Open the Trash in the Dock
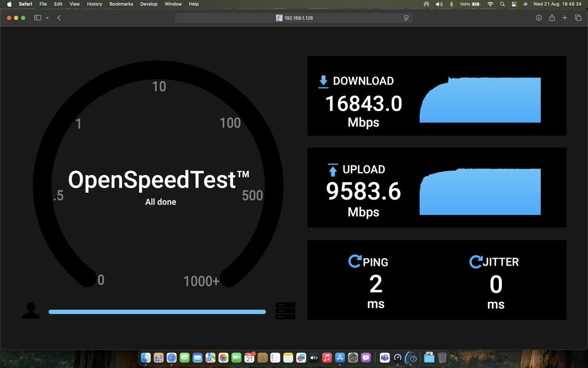This screenshot has height=368, width=588. [442, 358]
